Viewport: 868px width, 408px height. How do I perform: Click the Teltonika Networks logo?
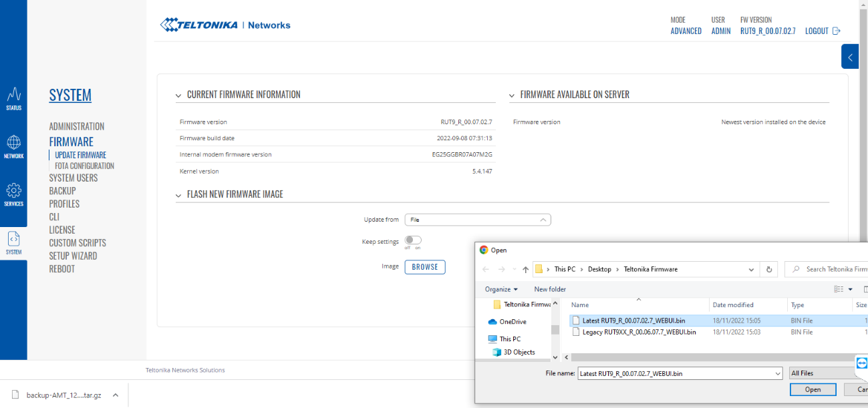[x=225, y=24]
